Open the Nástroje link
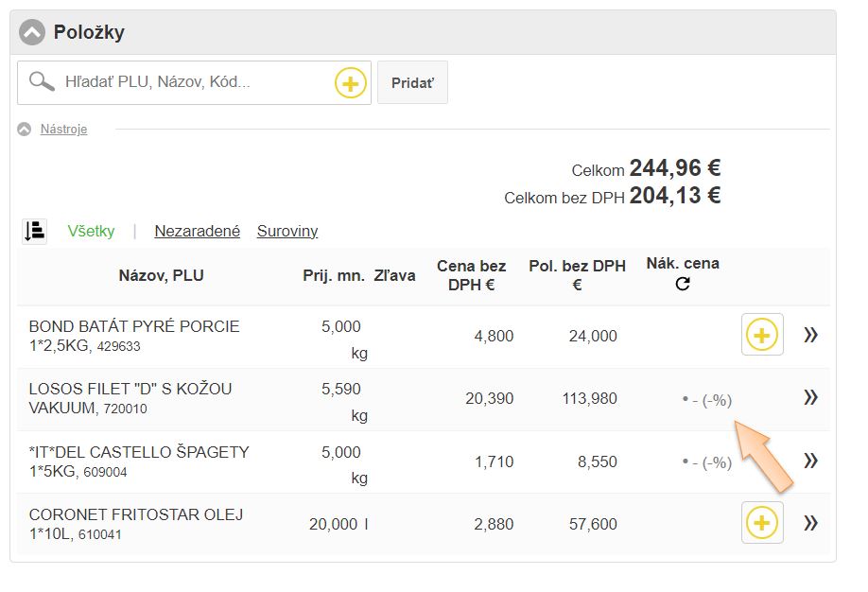Screen dimensions: 868x592 tap(63, 130)
